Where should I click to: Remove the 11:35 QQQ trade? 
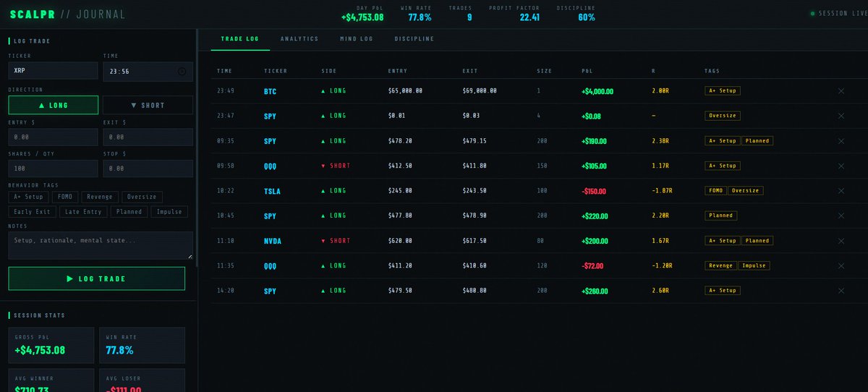[x=841, y=265]
